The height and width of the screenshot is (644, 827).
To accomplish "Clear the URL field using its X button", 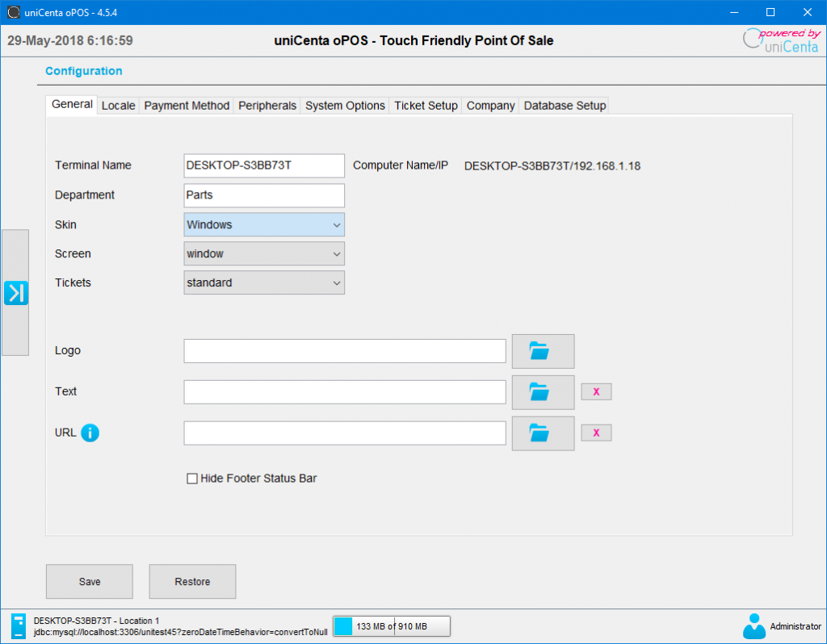I will coord(596,433).
